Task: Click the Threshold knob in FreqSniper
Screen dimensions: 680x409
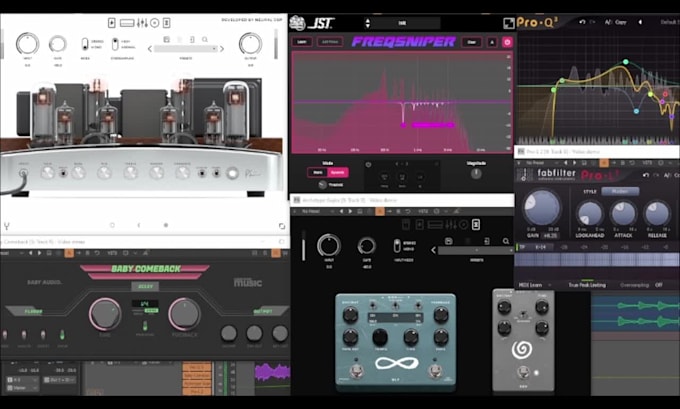Action: 322,185
